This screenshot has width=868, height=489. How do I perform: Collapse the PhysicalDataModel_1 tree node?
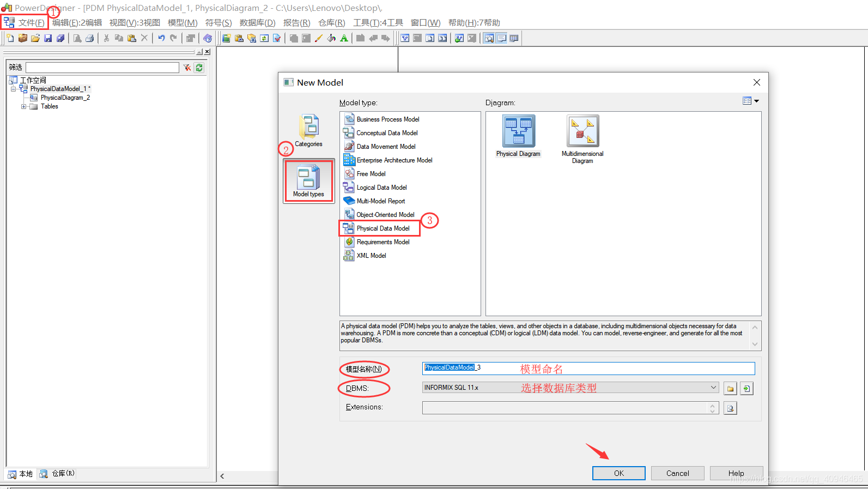click(14, 89)
